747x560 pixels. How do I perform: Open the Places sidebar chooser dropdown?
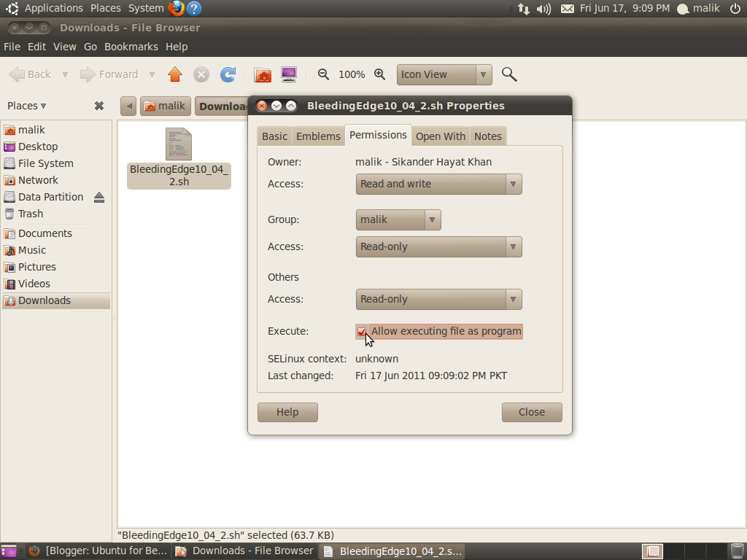coord(27,106)
